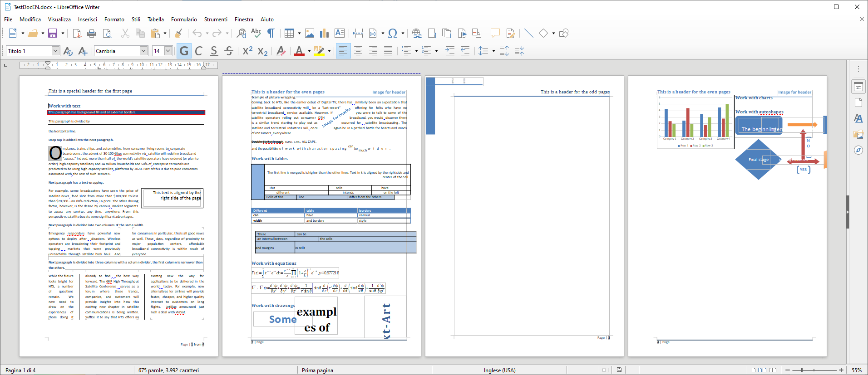
Task: Click the Pagina 1 di 4 page indicator
Action: pos(20,370)
